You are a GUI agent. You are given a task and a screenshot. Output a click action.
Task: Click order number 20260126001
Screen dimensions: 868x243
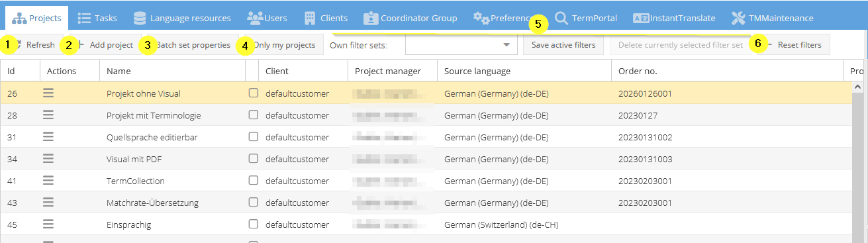point(645,93)
